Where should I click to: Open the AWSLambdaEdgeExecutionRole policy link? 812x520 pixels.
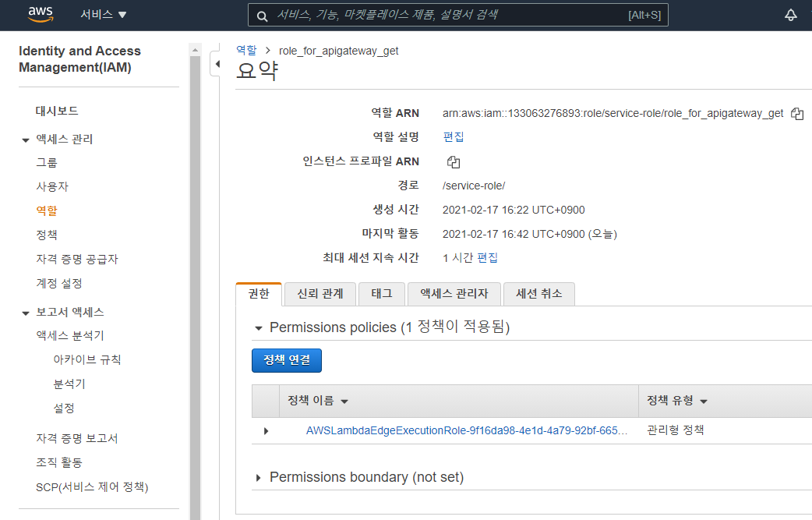pos(467,430)
